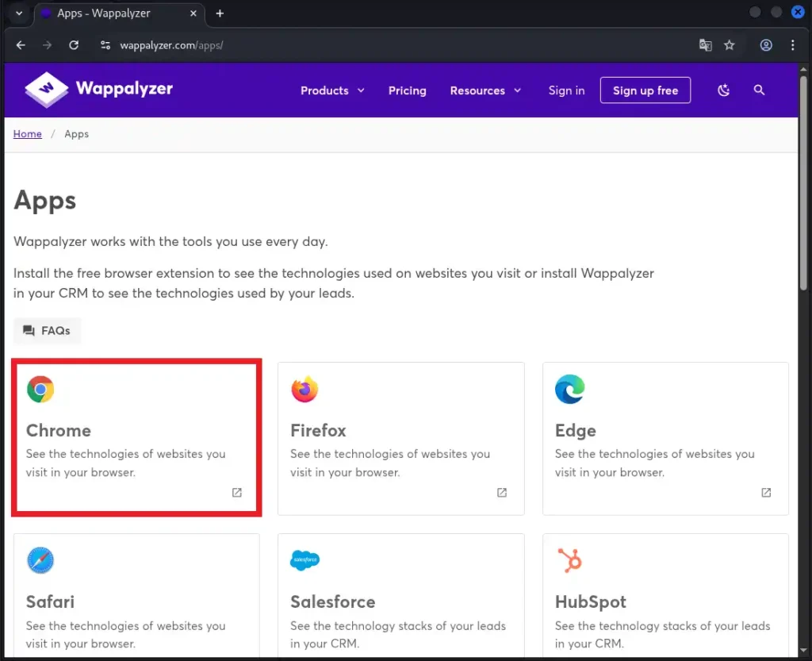Image resolution: width=812 pixels, height=661 pixels.
Task: Expand the Products dropdown menu
Action: pyautogui.click(x=331, y=90)
